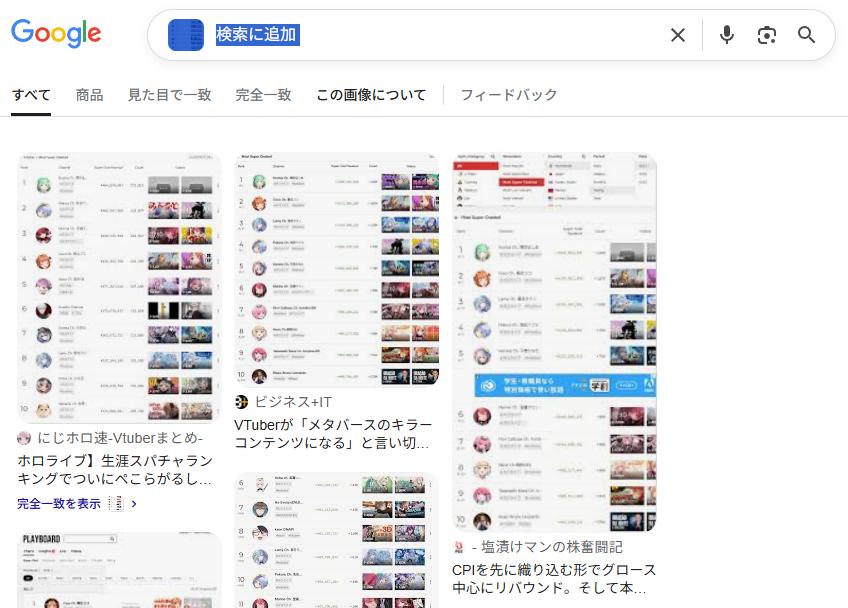This screenshot has height=608, width=848.
Task: Select the すべて tab
Action: point(31,95)
